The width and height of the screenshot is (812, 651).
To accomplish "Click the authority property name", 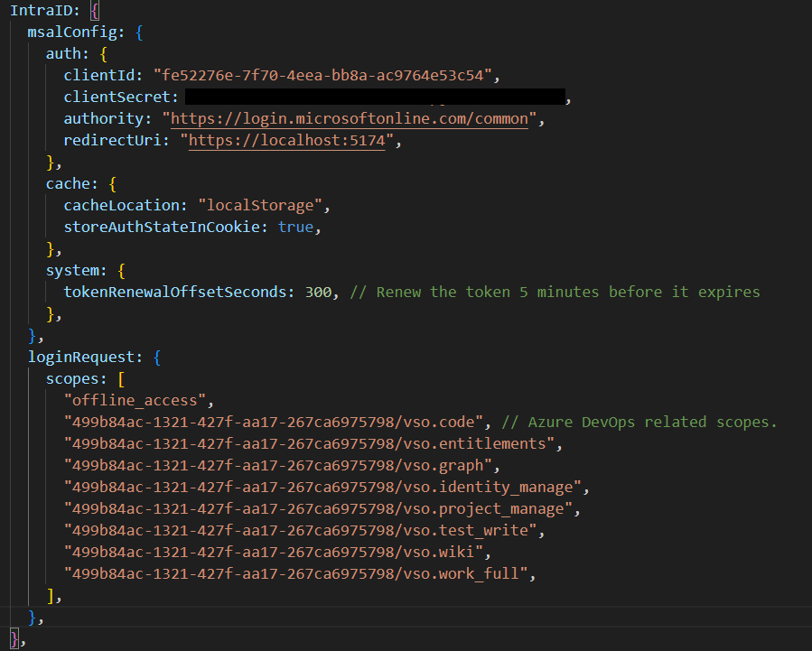I will coord(104,119).
